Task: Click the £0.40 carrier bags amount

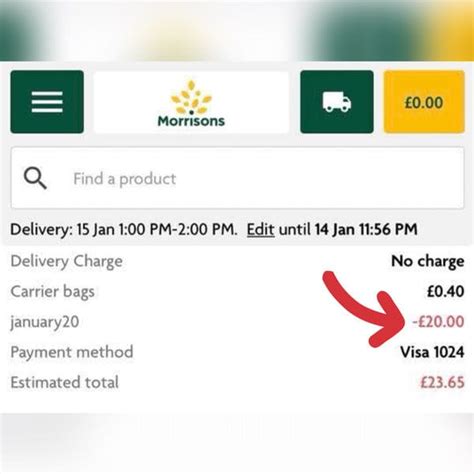Action: (x=446, y=291)
